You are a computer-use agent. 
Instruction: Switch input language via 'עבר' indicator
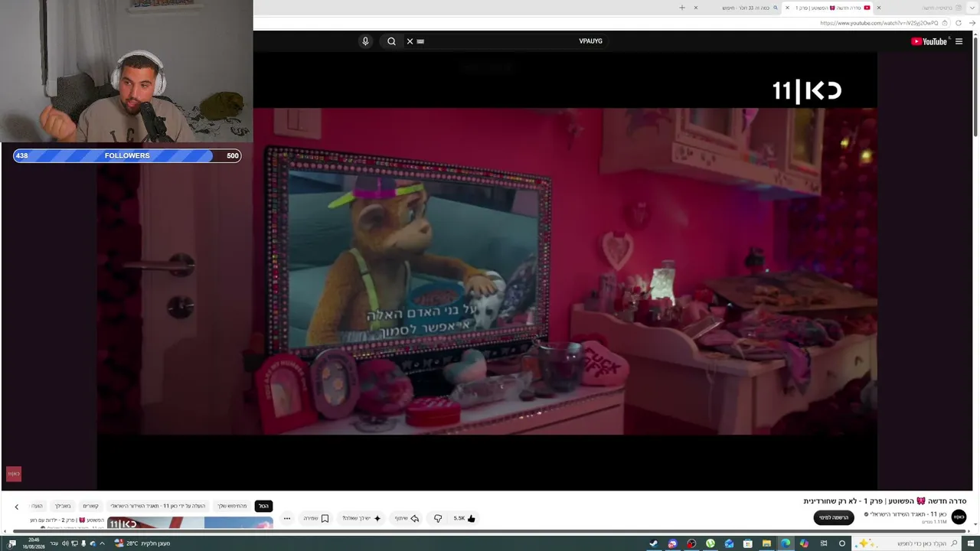[x=54, y=543]
